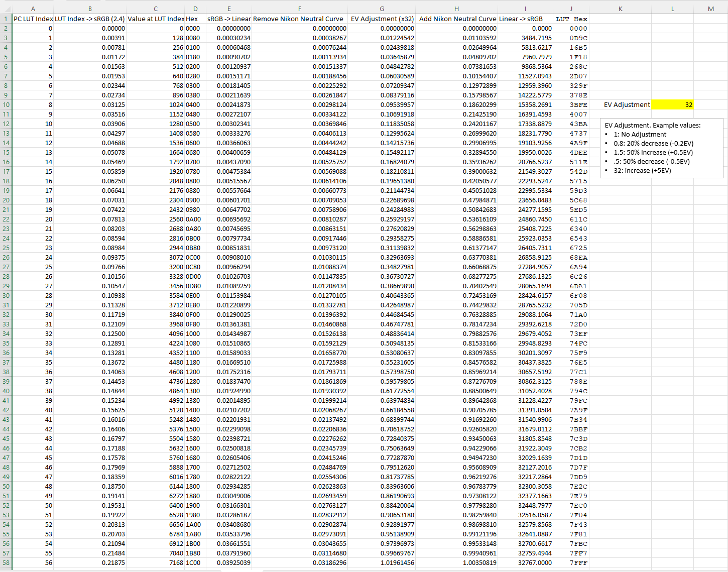Click the 'Add Nikon Neutral Curve' header cell
Image resolution: width=728 pixels, height=572 pixels.
tap(457, 19)
